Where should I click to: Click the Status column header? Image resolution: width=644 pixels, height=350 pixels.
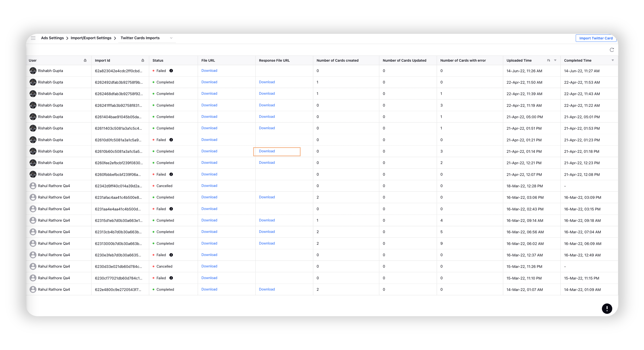158,60
